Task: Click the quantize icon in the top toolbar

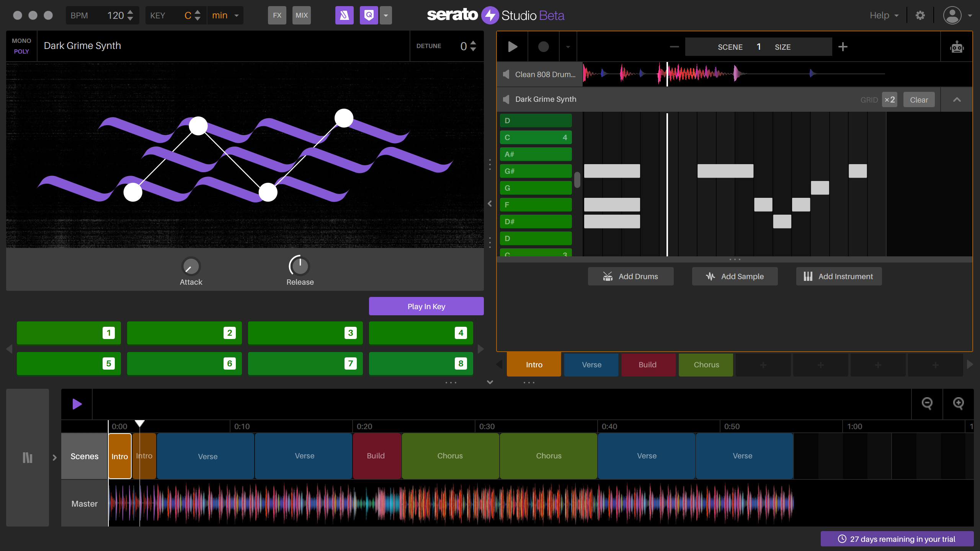Action: tap(369, 15)
